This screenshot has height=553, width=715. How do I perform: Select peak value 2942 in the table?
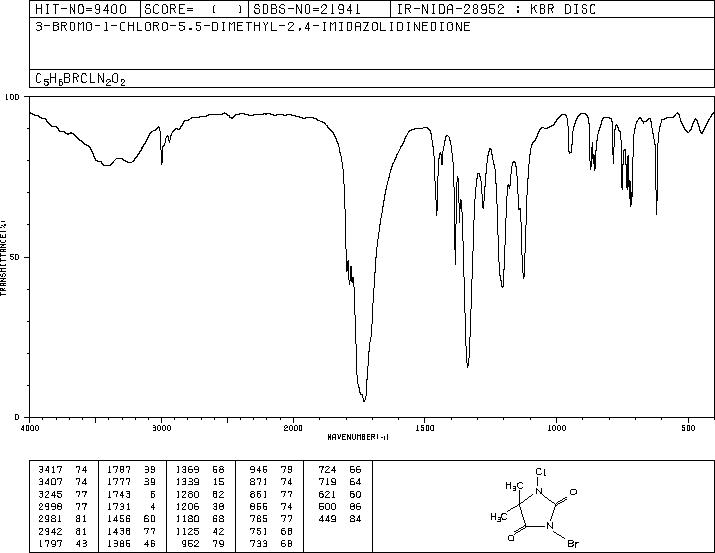[51, 531]
